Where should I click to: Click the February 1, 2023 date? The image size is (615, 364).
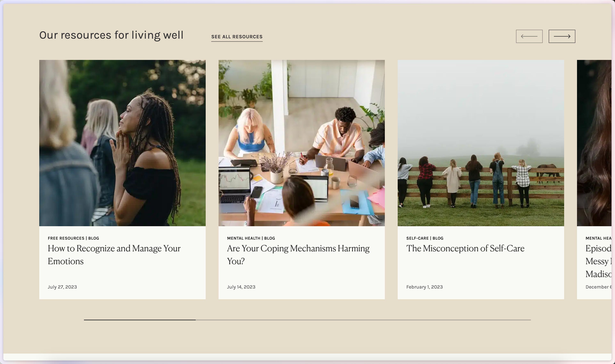(424, 287)
